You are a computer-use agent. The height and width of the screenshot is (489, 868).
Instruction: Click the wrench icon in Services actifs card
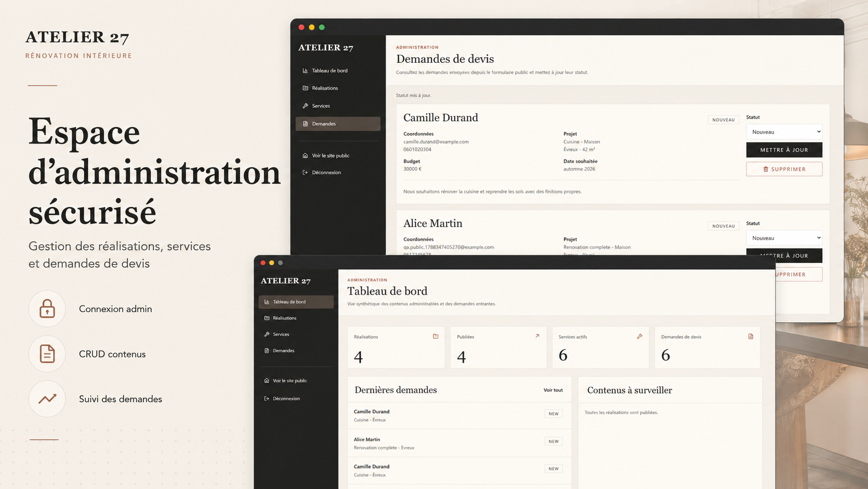pos(640,336)
